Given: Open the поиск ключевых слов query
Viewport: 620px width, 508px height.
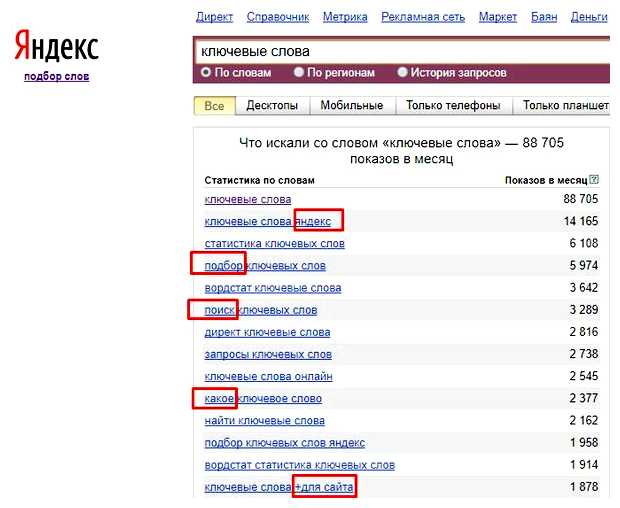Looking at the screenshot, I should pyautogui.click(x=261, y=310).
